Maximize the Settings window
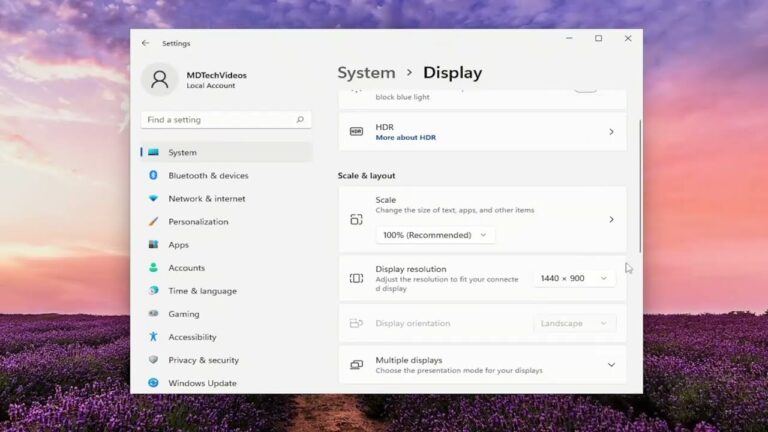The width and height of the screenshot is (768, 432). point(599,38)
